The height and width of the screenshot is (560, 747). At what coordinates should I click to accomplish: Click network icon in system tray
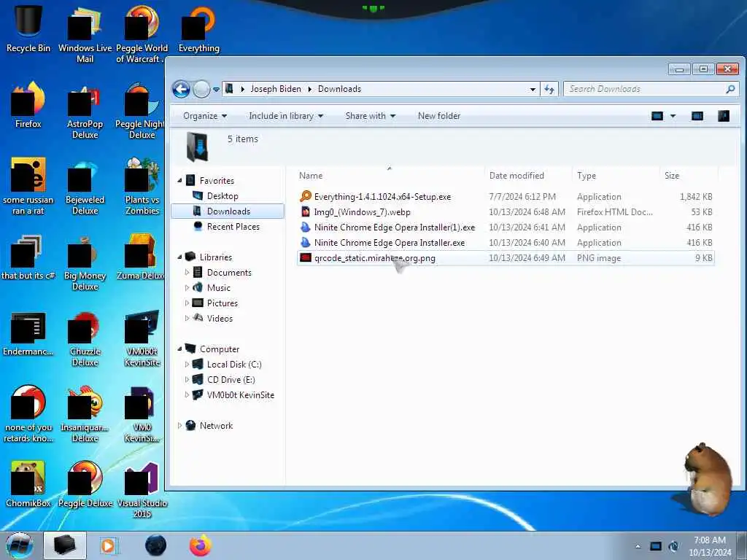[656, 546]
